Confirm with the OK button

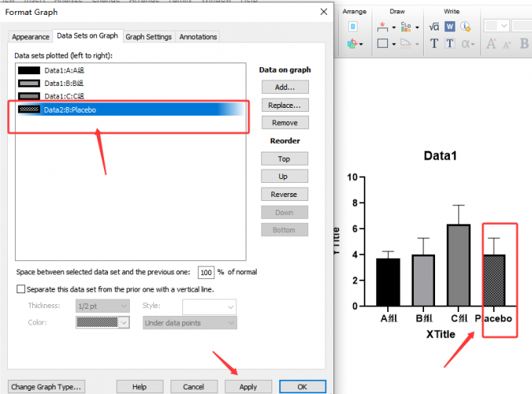click(302, 387)
